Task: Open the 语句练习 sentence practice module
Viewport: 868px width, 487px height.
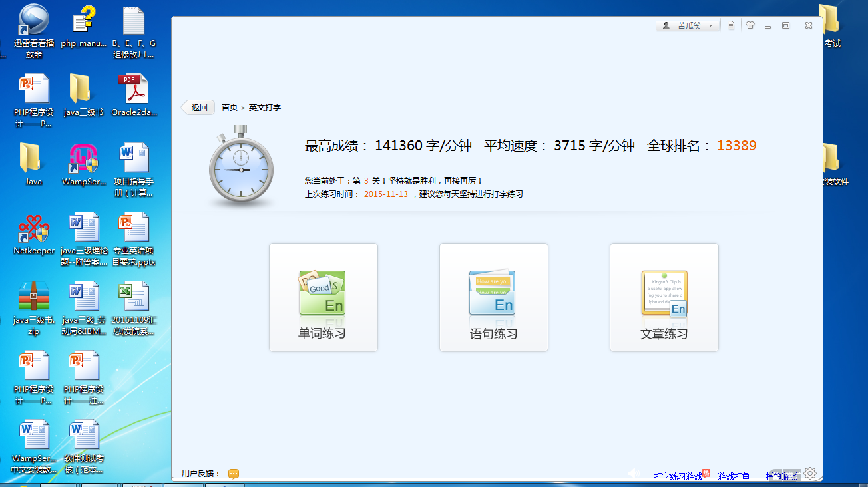Action: click(493, 297)
